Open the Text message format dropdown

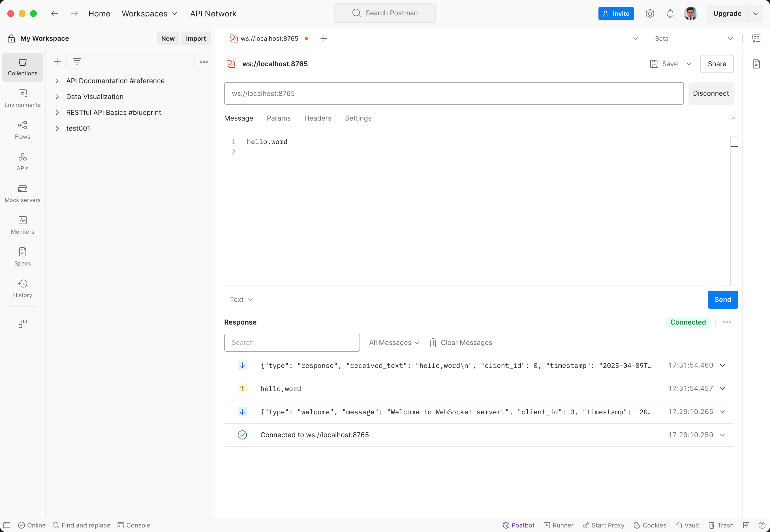pyautogui.click(x=241, y=299)
